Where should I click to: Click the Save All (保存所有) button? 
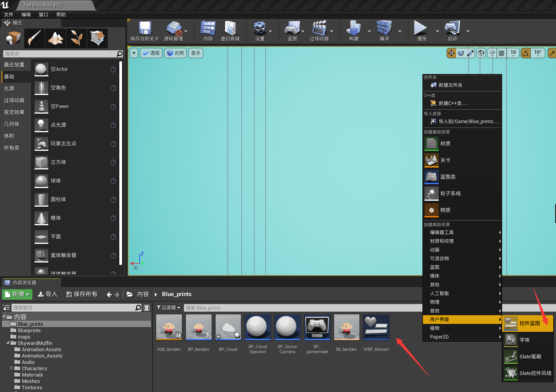(x=82, y=294)
